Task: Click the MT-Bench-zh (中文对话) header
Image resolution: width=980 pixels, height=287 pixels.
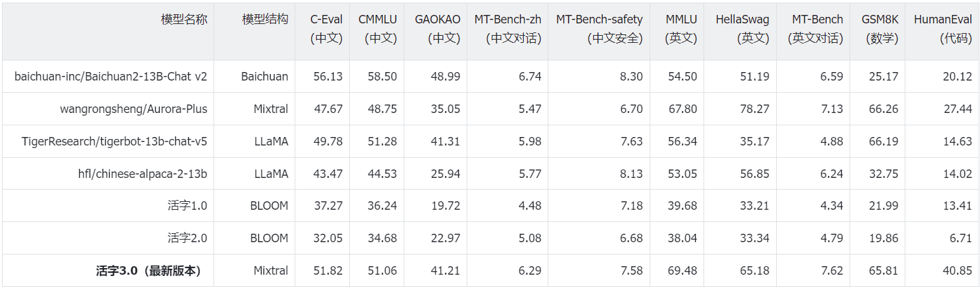Action: [x=508, y=29]
